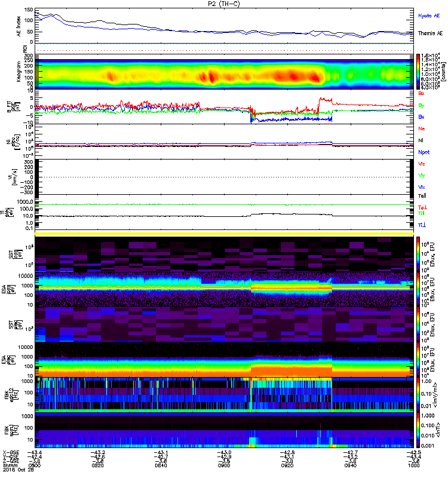Click the AE Index axis label
Image resolution: width=448 pixels, height=478 pixels.
click(19, 26)
